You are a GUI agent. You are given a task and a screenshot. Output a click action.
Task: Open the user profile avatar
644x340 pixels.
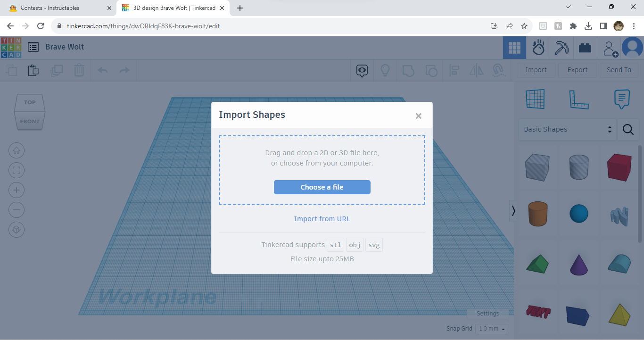[x=632, y=48]
